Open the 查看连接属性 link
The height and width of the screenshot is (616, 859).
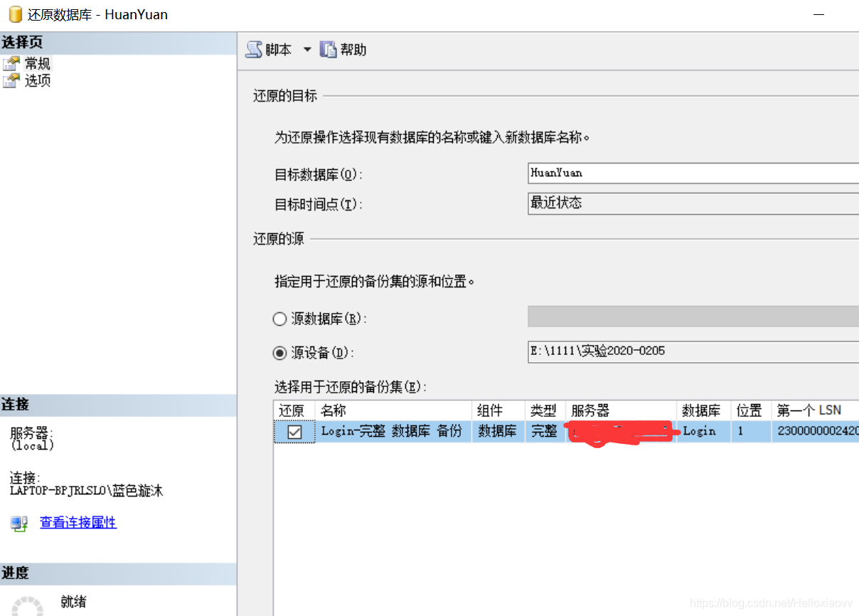pos(78,524)
